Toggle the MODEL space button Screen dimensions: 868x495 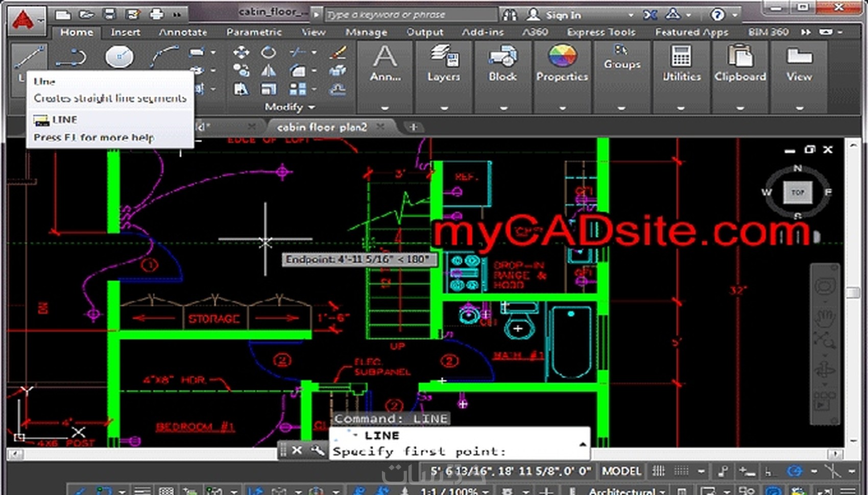click(621, 471)
